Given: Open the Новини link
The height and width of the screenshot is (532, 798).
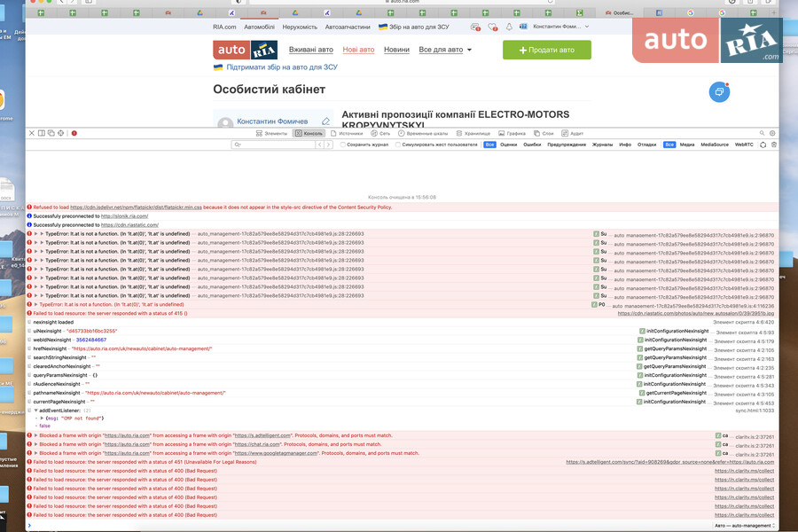Looking at the screenshot, I should click(396, 50).
